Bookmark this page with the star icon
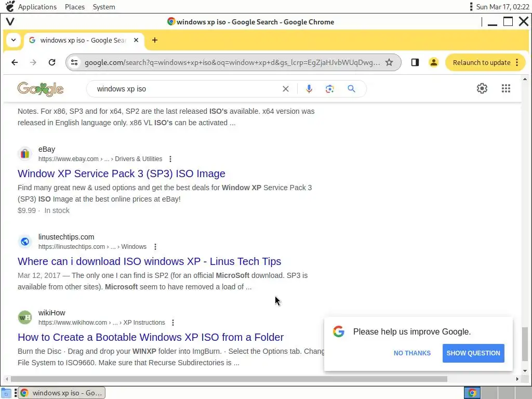532x399 pixels. (x=389, y=62)
